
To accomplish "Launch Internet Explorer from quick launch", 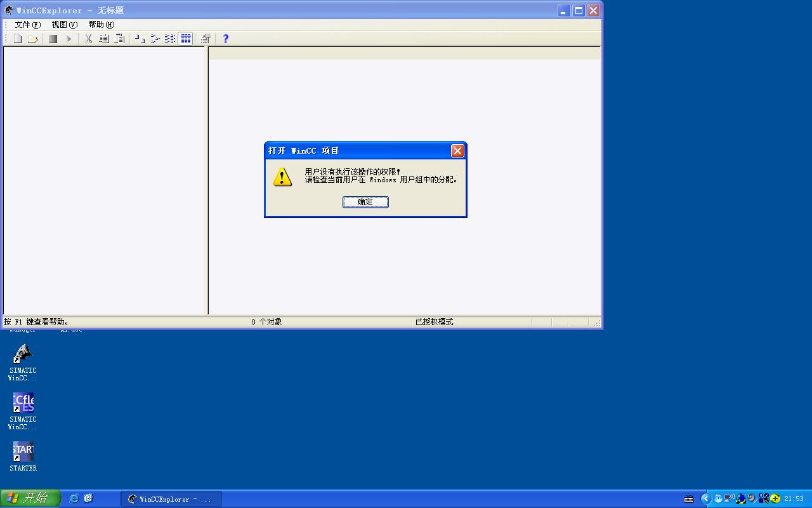I will pyautogui.click(x=74, y=498).
